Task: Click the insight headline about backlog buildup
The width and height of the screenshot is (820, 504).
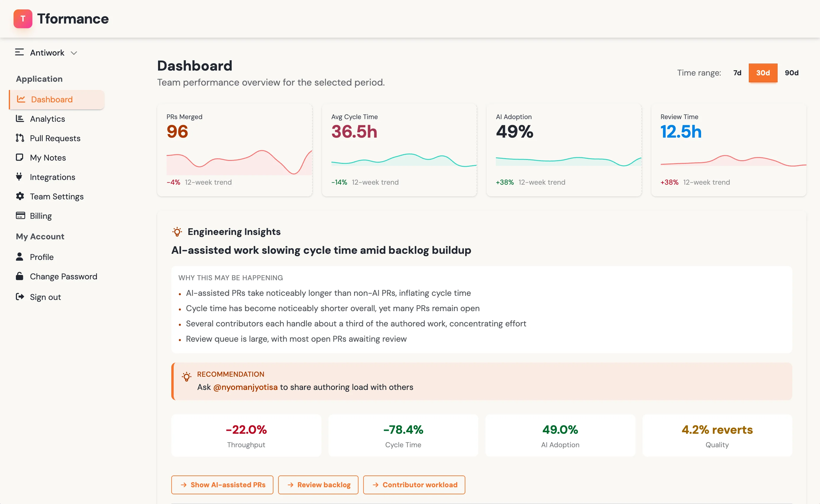Action: pos(321,250)
